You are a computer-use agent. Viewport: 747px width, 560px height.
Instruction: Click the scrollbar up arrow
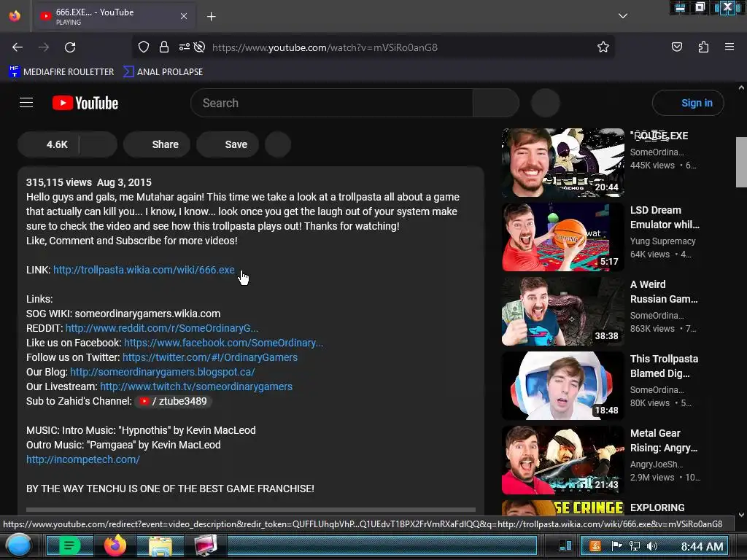tap(741, 87)
